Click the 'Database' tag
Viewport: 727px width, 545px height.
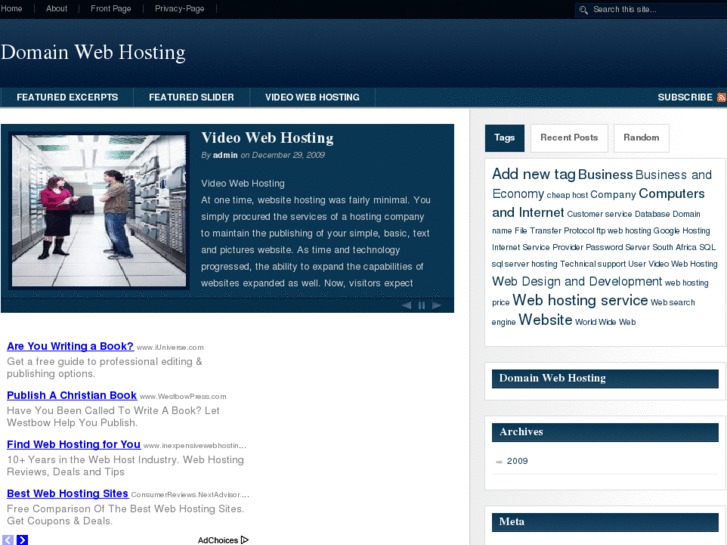[652, 214]
